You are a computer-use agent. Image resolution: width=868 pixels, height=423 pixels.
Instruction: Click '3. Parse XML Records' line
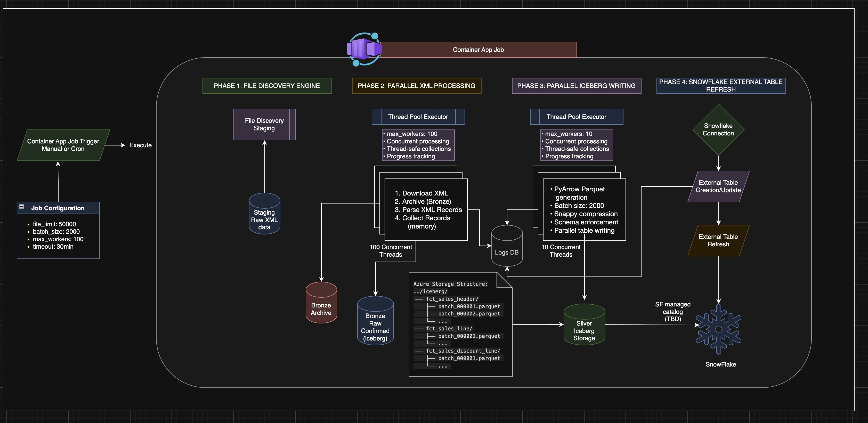click(428, 210)
